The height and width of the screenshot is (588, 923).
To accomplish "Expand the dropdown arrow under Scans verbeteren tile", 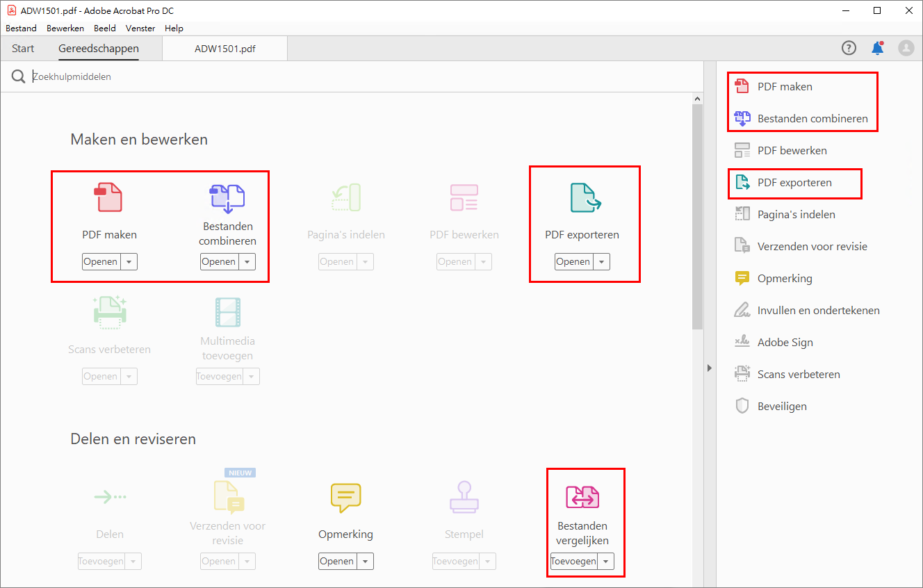I will coord(129,377).
